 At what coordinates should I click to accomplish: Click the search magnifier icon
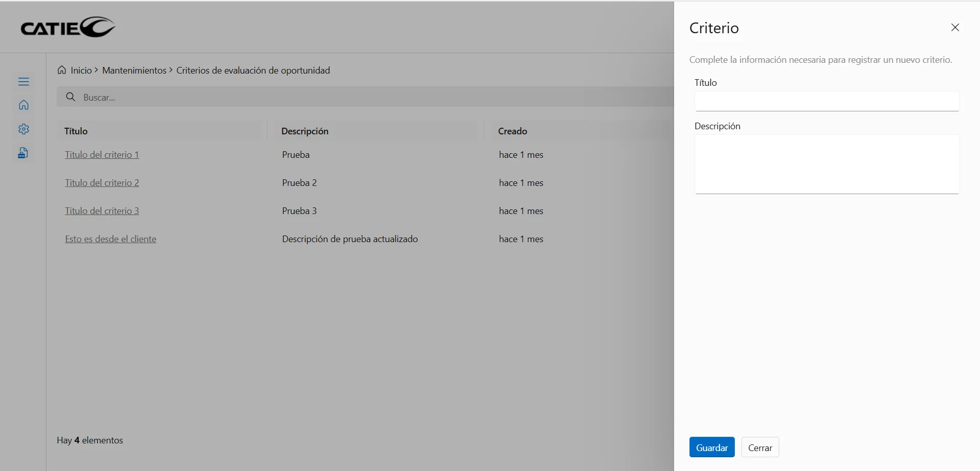(71, 97)
